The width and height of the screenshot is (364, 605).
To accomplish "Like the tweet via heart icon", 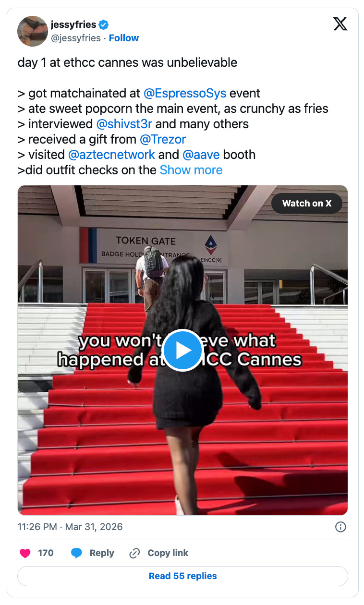I will 25,553.
